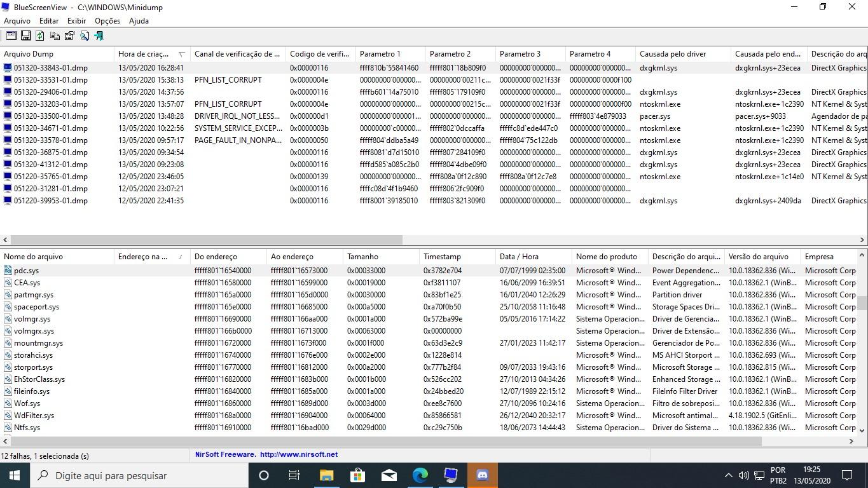The width and height of the screenshot is (868, 488).
Task: Click pacer.sys in Causada pelo driver
Action: [x=655, y=116]
